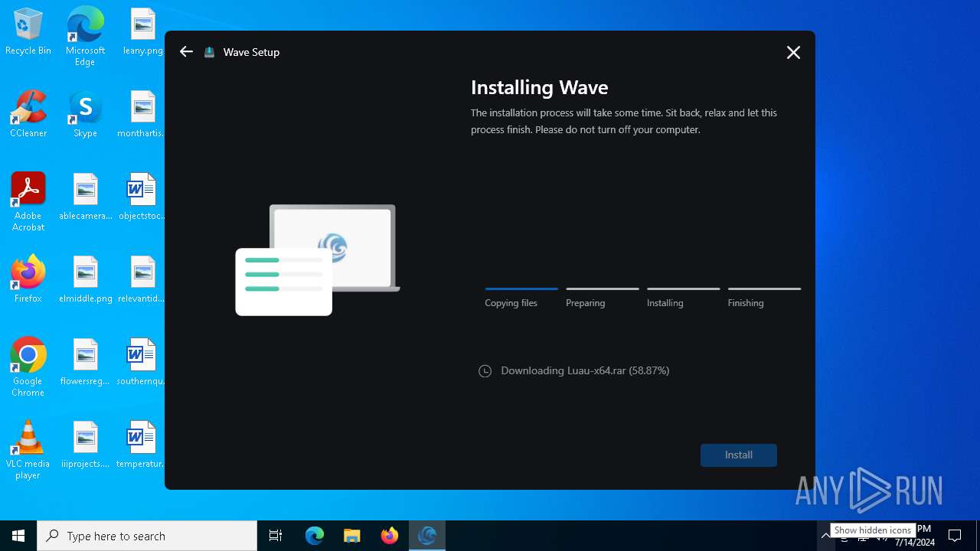980x551 pixels.
Task: Show hidden icons in system tray
Action: pyautogui.click(x=825, y=536)
